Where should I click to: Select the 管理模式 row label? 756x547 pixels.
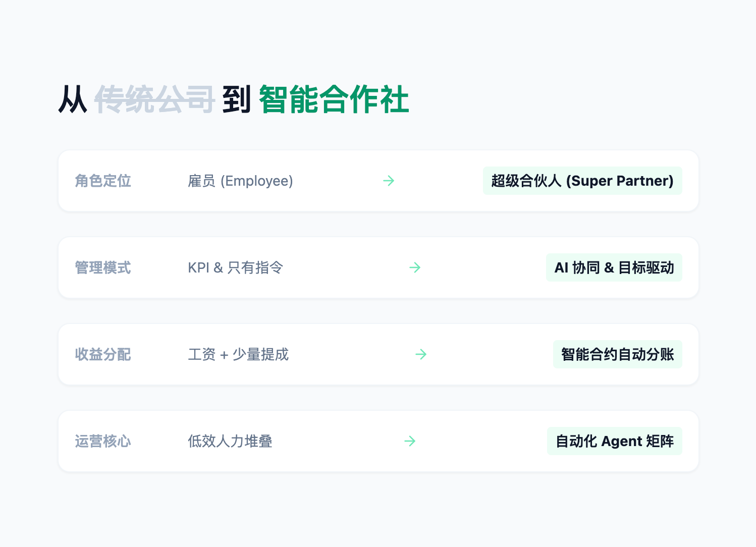click(x=103, y=267)
